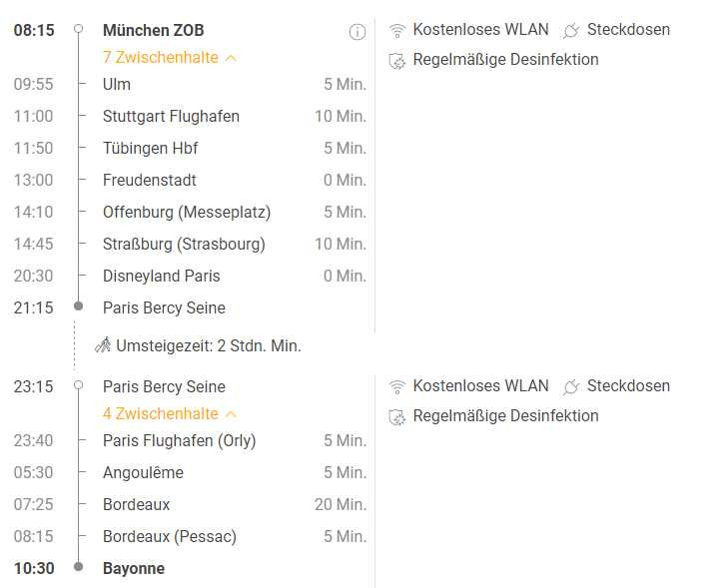This screenshot has width=727, height=588.
Task: Click the plug icon in second trip section
Action: 571,387
